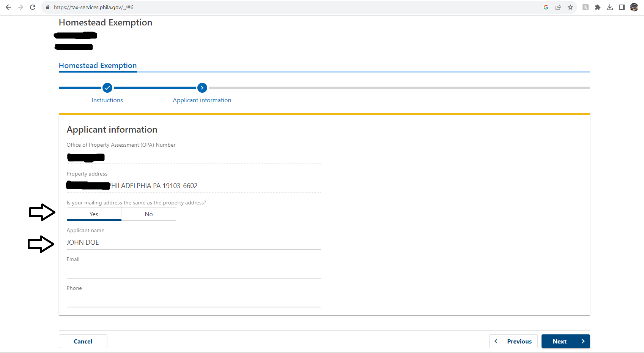Toggle the browser side panel icon
644x353 pixels.
pyautogui.click(x=622, y=7)
